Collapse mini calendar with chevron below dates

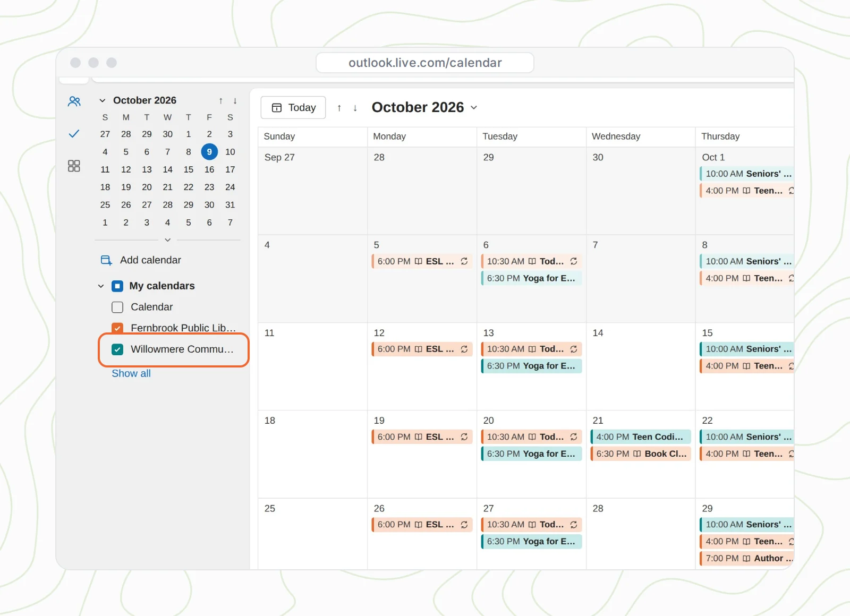point(167,240)
